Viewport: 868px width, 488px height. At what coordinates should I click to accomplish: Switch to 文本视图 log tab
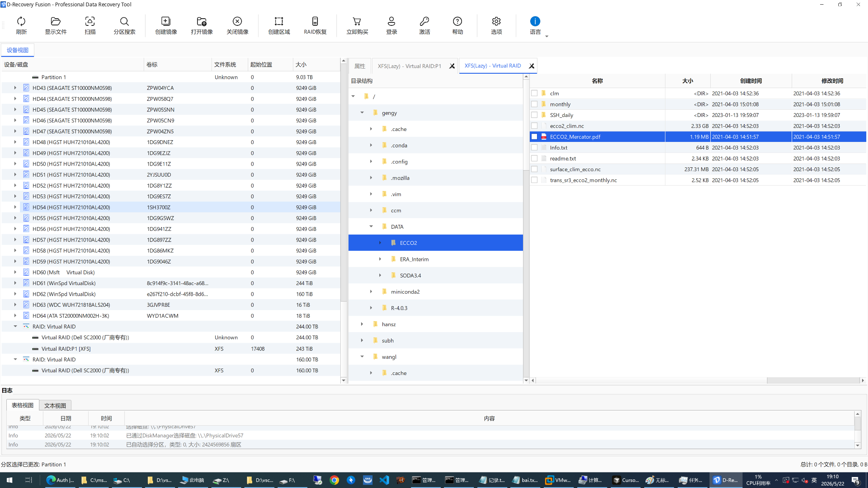pos(55,405)
